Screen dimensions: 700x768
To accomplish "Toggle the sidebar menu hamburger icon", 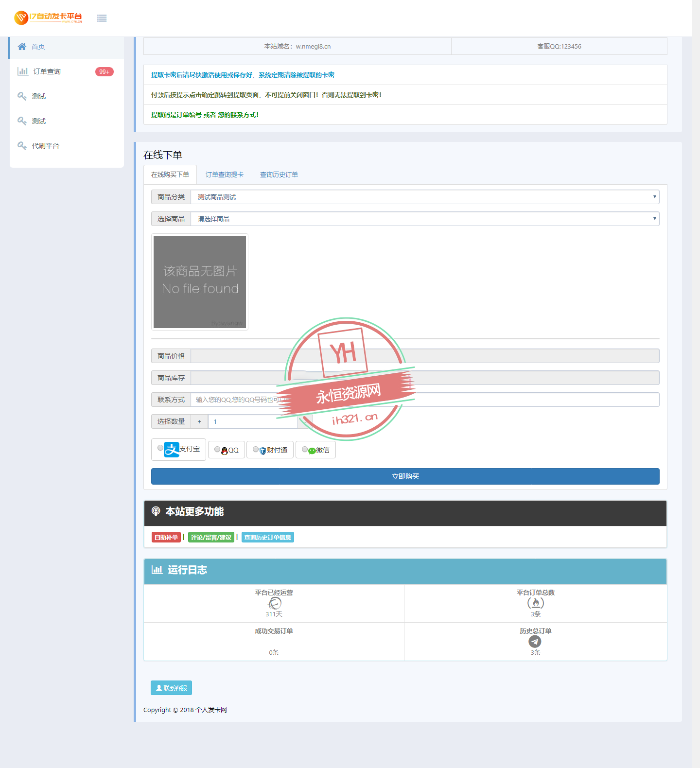I will pyautogui.click(x=102, y=18).
